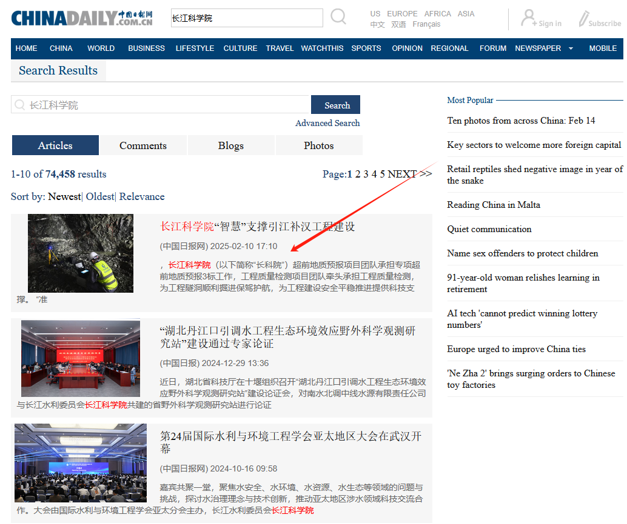Go to results page 2
This screenshot has height=524, width=627.
[357, 174]
